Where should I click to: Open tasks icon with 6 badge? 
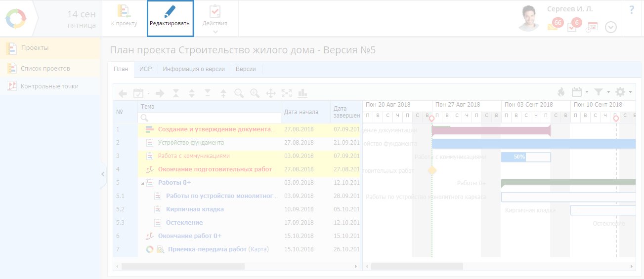(572, 27)
